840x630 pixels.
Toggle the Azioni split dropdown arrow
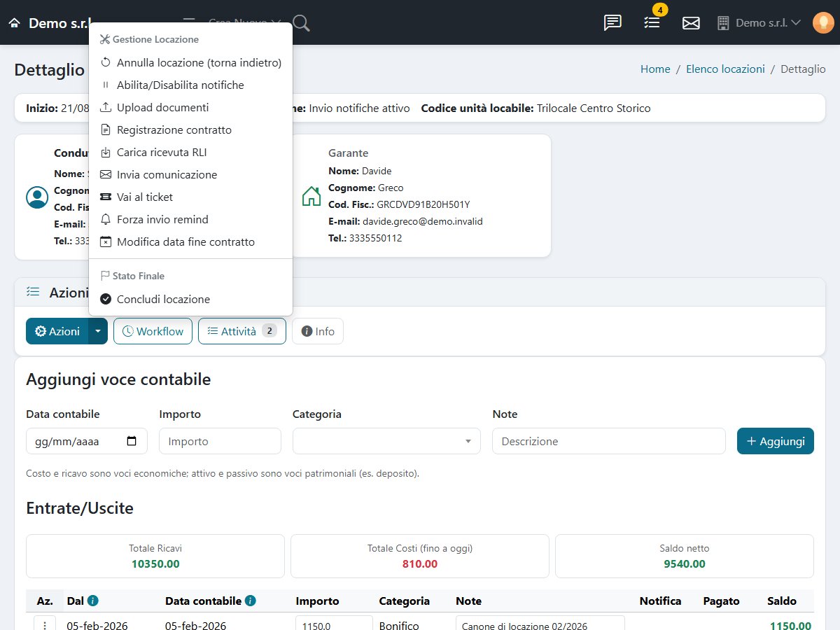[98, 331]
